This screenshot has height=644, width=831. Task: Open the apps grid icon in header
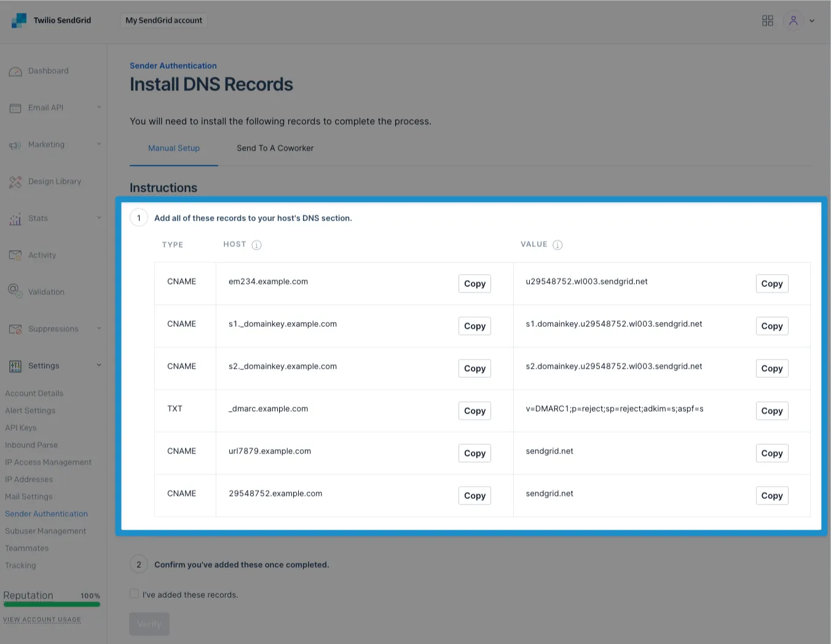tap(768, 21)
